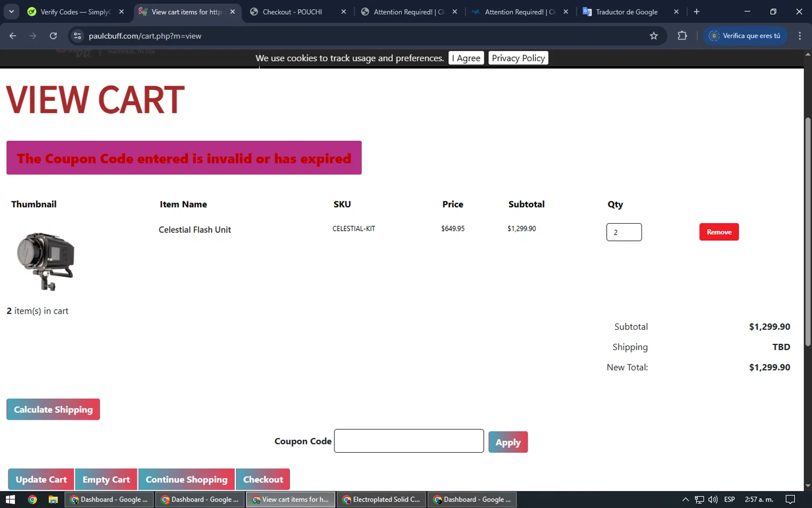This screenshot has height=508, width=812.
Task: Click the CELESTIAL-KIT SKU text
Action: (x=353, y=229)
